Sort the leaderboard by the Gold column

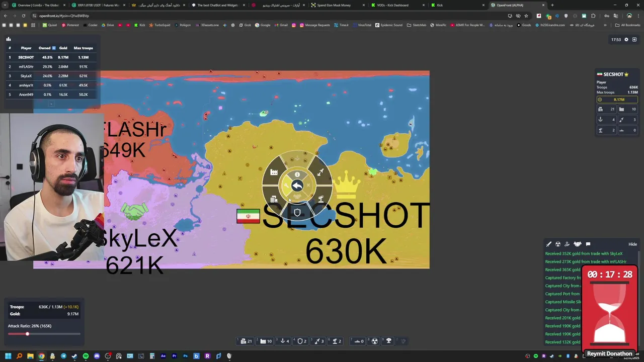point(63,48)
